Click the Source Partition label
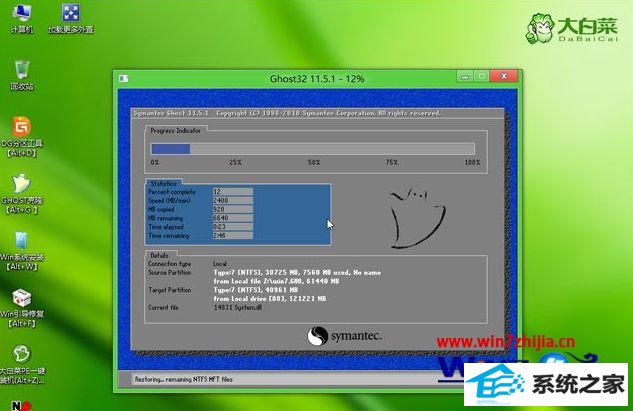This screenshot has height=411, width=633. pos(170,273)
